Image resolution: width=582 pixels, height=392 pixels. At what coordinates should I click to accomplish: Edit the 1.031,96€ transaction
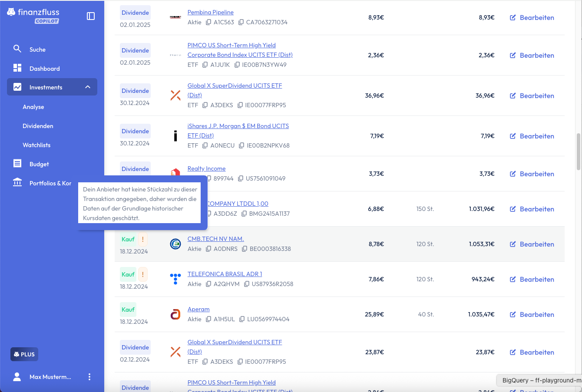pyautogui.click(x=532, y=209)
